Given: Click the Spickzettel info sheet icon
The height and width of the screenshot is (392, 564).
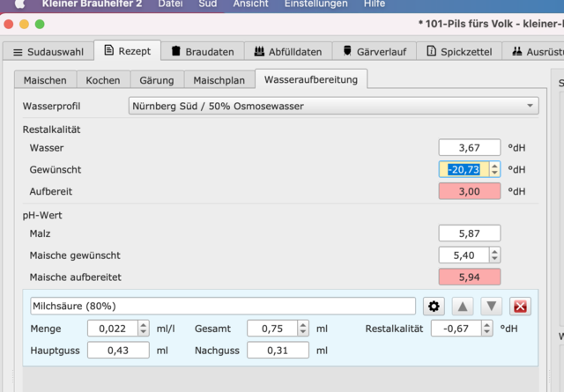Looking at the screenshot, I should click(x=431, y=51).
